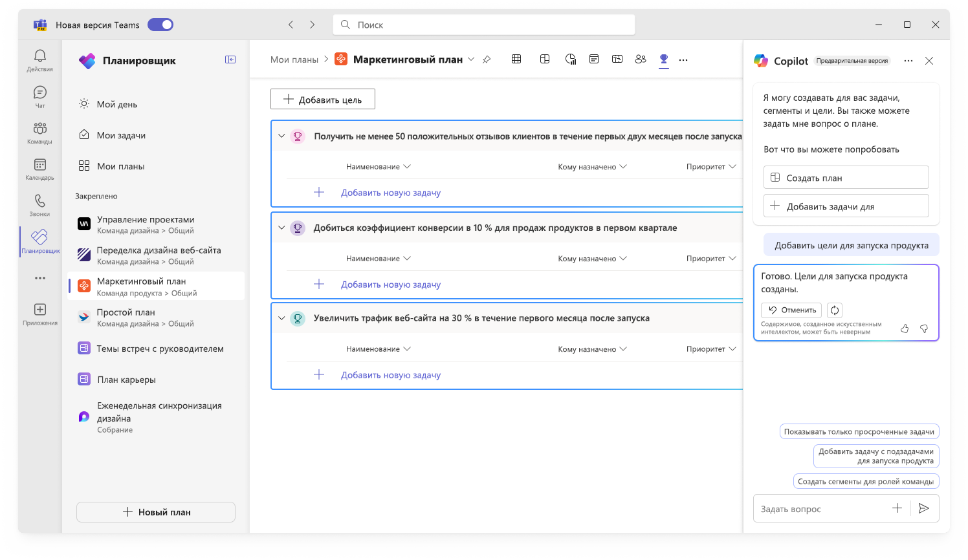Open Schedule calendar view icon
The image size is (968, 560).
coord(594,59)
